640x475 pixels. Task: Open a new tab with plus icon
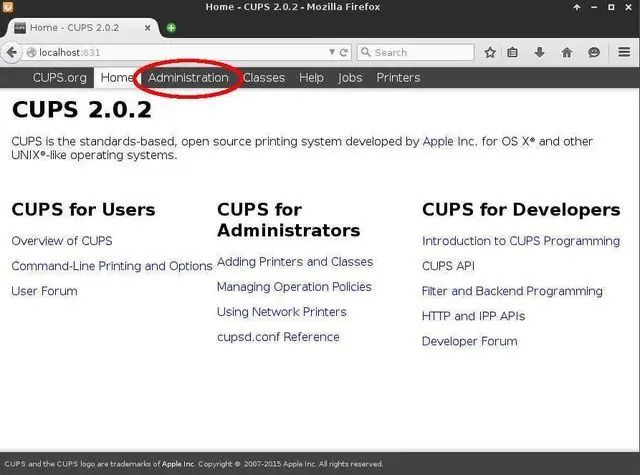click(x=171, y=28)
